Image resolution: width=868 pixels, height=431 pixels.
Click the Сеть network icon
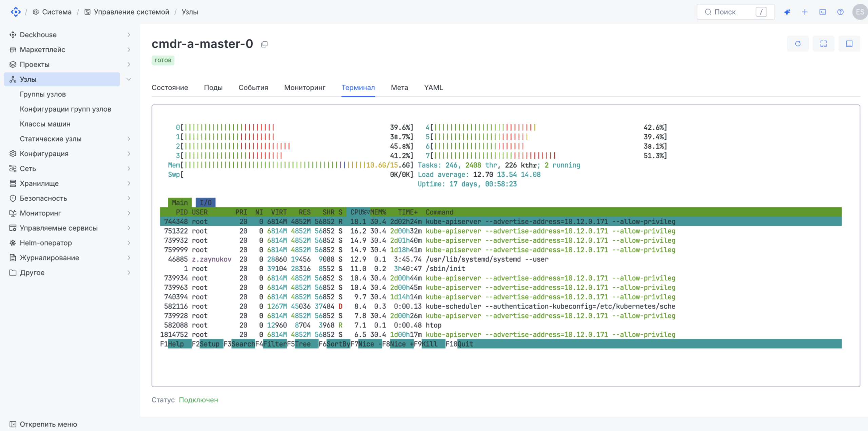[13, 169]
